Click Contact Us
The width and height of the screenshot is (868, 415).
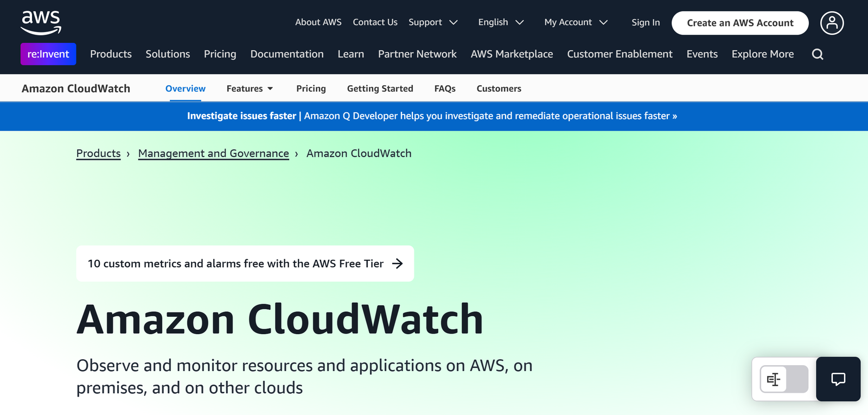375,22
